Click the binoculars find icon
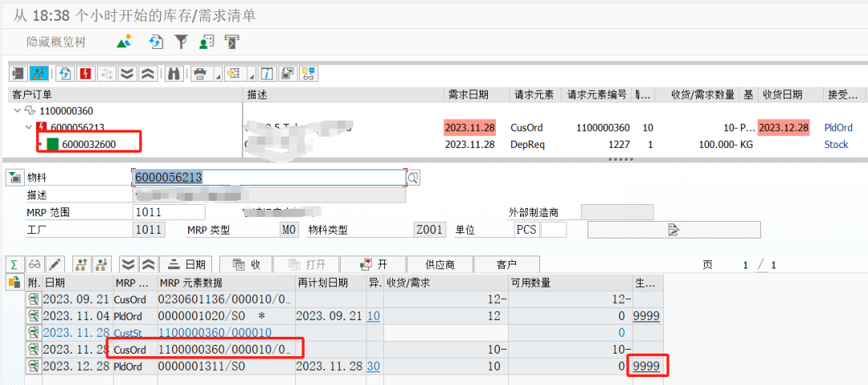 [x=174, y=74]
